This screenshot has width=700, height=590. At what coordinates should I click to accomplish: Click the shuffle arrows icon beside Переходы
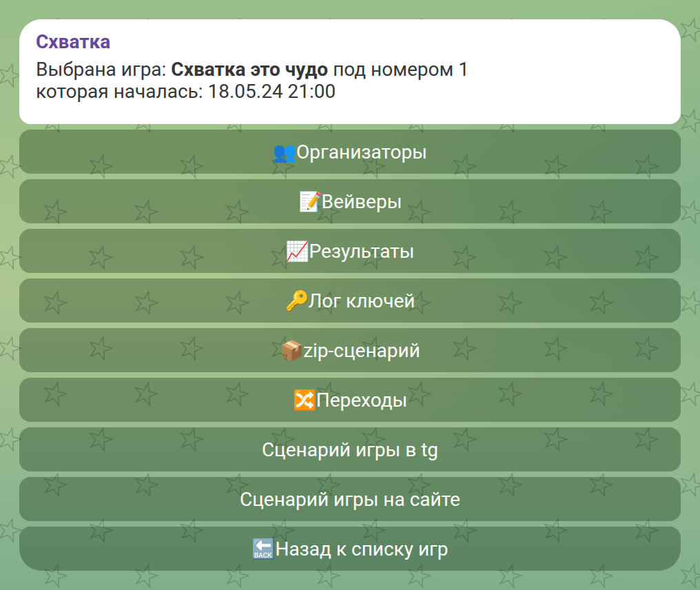[305, 400]
